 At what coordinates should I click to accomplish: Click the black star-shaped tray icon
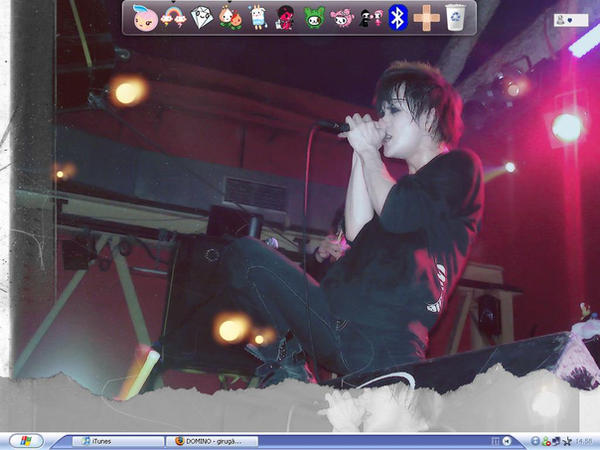(566, 441)
